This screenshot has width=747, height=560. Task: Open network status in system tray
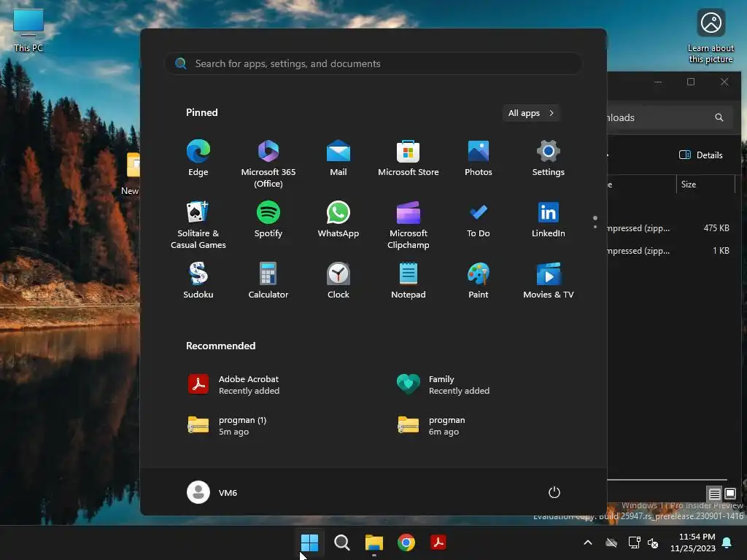coord(634,542)
